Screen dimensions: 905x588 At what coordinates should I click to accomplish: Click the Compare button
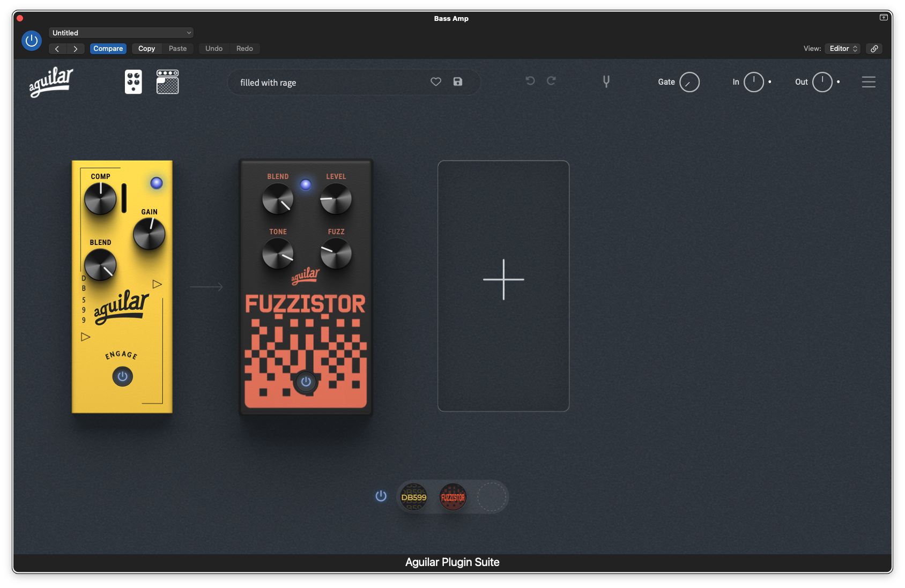click(x=108, y=49)
